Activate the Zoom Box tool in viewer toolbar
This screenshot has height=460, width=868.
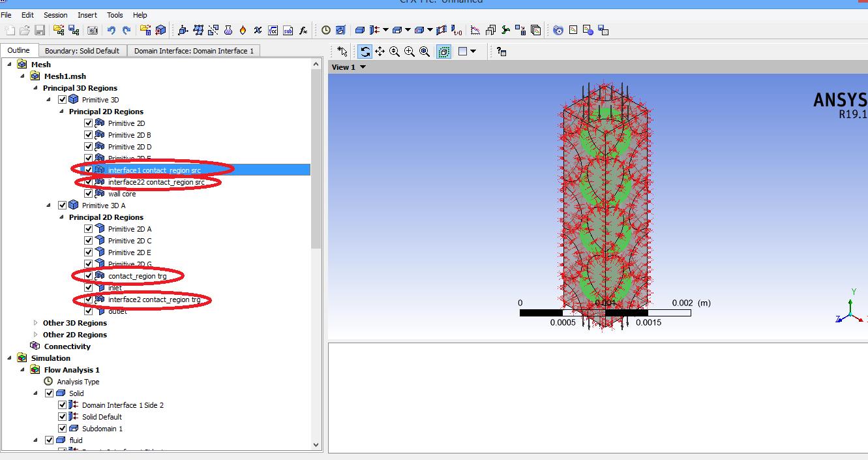[409, 51]
